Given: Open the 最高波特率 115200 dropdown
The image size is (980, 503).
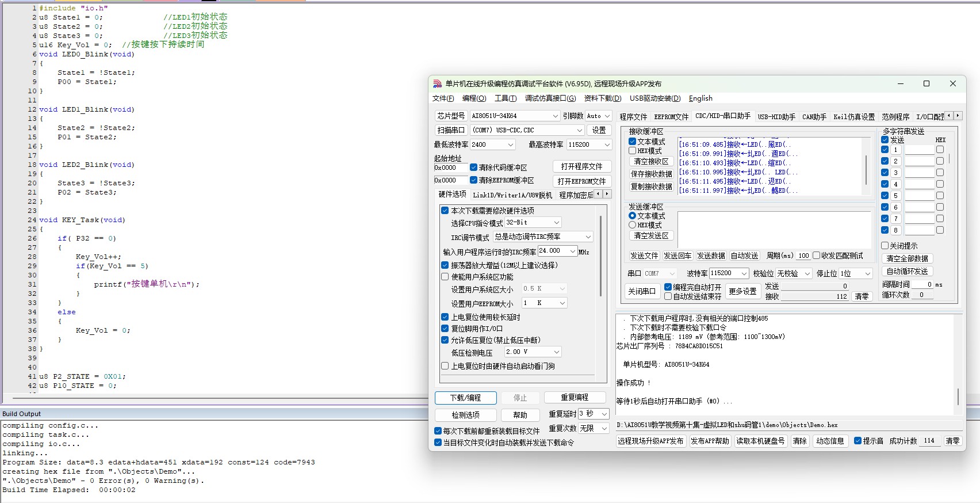Looking at the screenshot, I should (589, 144).
